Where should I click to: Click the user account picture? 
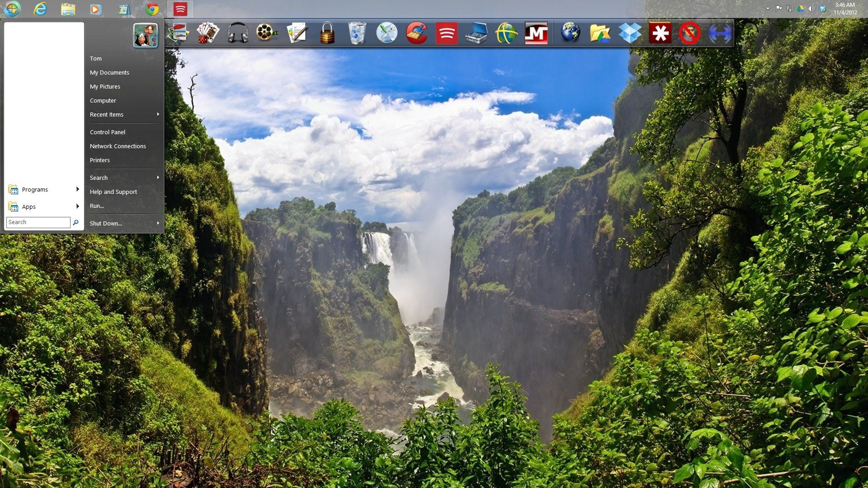(x=146, y=35)
